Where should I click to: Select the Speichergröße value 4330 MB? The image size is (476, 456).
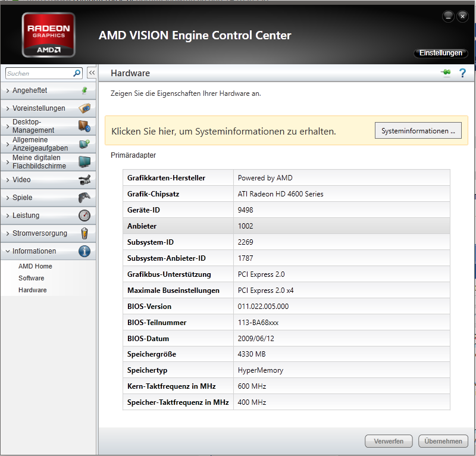(x=252, y=354)
